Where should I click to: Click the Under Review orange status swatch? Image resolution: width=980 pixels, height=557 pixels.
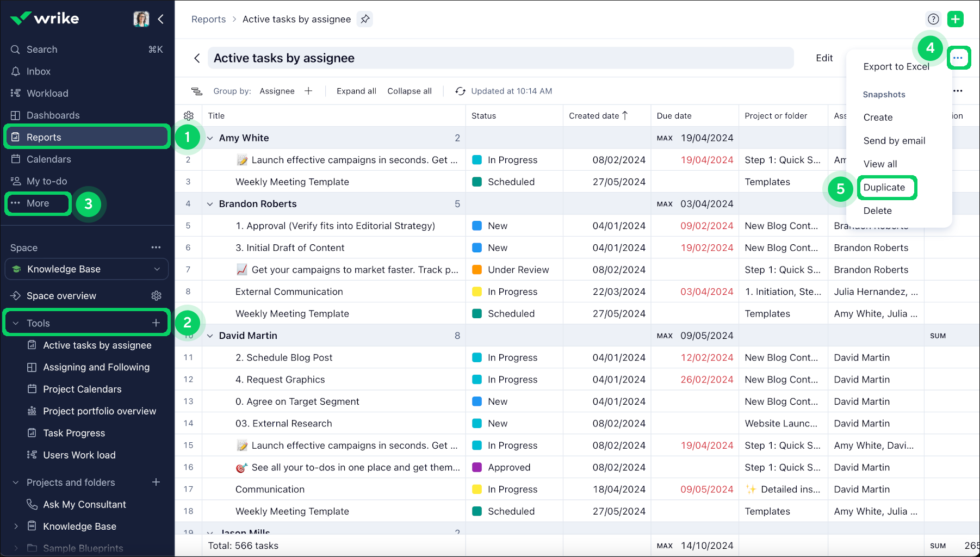coord(477,270)
